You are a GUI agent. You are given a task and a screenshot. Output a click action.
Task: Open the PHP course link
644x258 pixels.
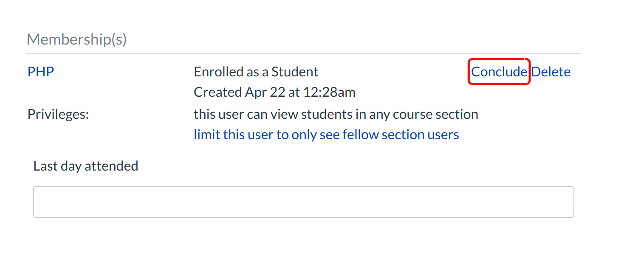[41, 72]
